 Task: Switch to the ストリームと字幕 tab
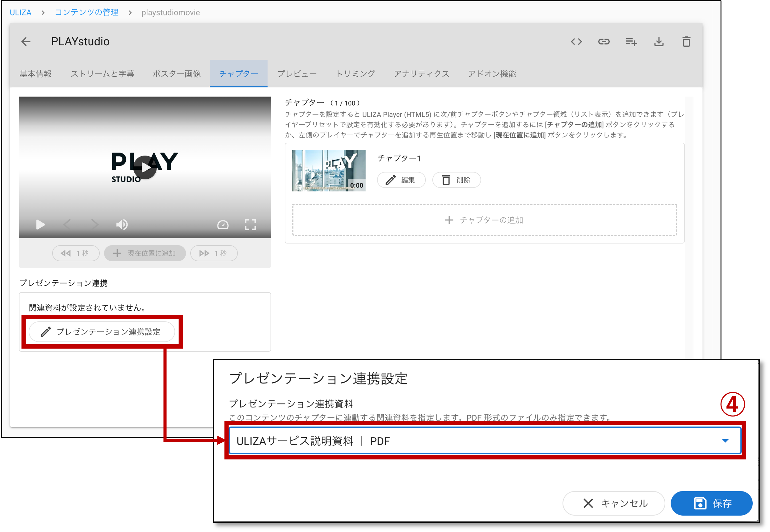coord(102,74)
